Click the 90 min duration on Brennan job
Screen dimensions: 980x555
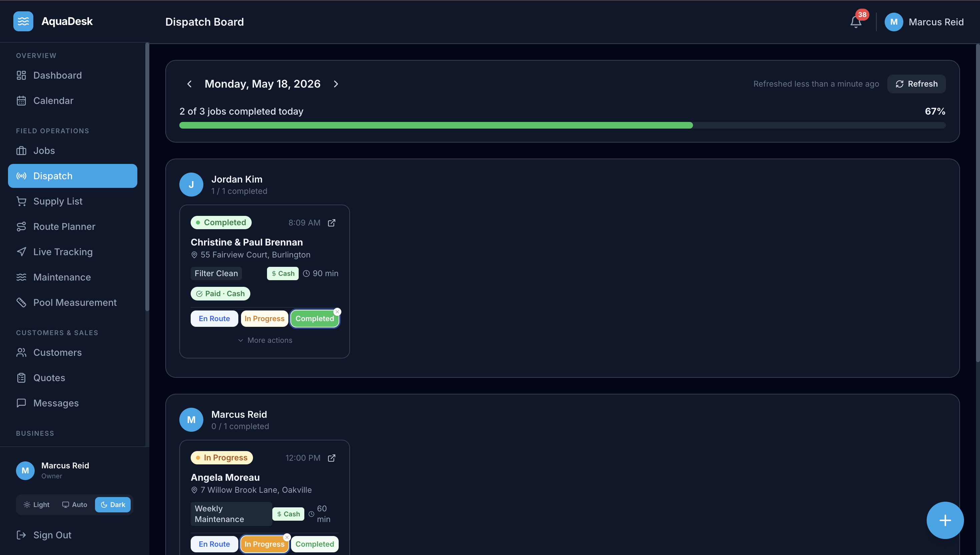click(x=321, y=273)
